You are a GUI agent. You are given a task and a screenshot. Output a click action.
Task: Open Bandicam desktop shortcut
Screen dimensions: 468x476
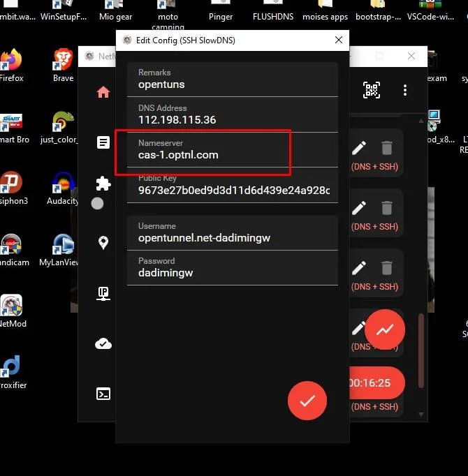[14, 250]
